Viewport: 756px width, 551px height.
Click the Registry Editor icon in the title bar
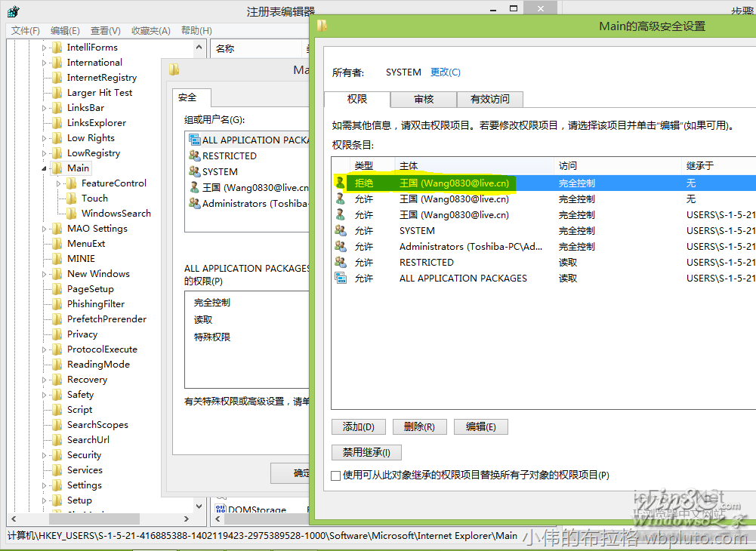[x=14, y=11]
